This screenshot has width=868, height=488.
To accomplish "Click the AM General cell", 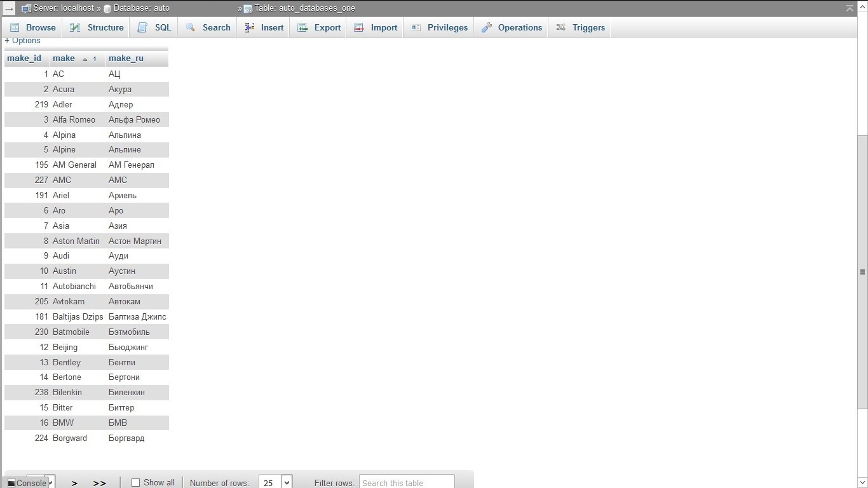I will click(78, 165).
